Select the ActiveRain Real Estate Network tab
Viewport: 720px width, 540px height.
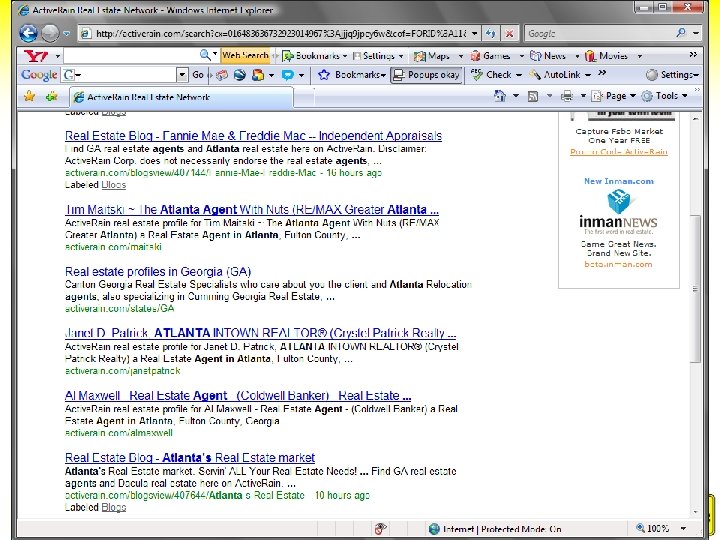point(181,97)
